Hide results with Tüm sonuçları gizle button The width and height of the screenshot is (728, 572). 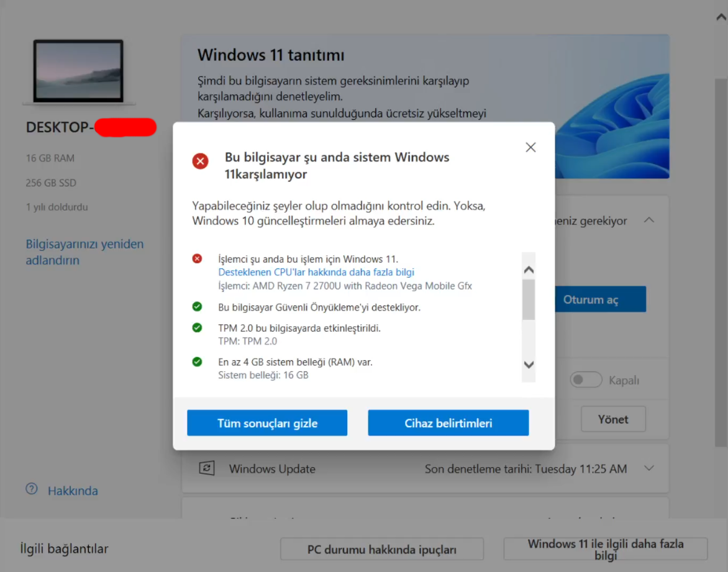267,422
